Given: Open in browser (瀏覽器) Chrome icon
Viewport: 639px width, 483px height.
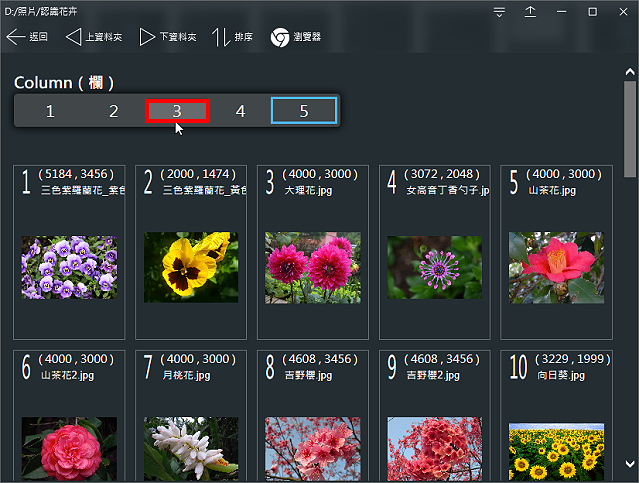Looking at the screenshot, I should (x=280, y=37).
